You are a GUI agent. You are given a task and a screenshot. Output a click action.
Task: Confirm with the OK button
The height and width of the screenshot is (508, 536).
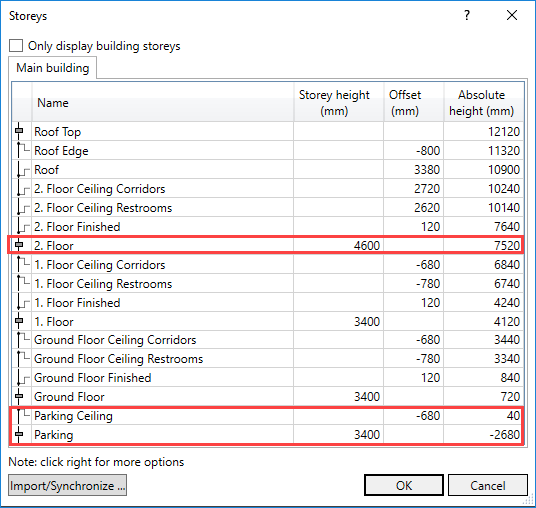pos(404,485)
